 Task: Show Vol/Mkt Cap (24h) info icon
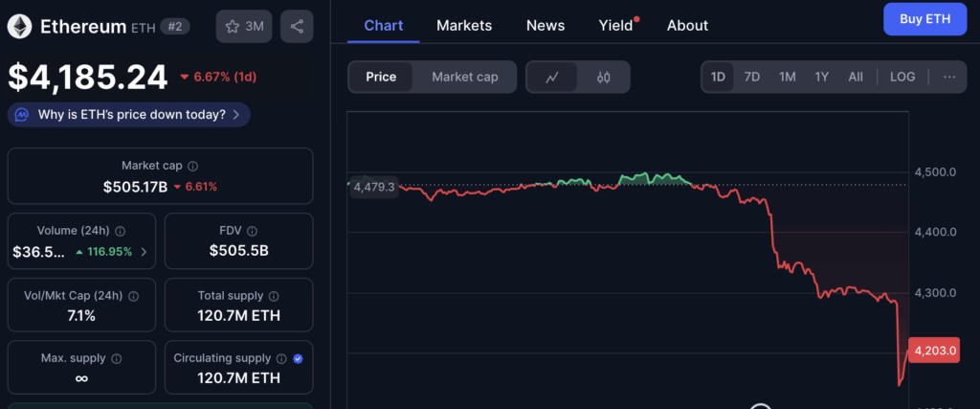(133, 296)
